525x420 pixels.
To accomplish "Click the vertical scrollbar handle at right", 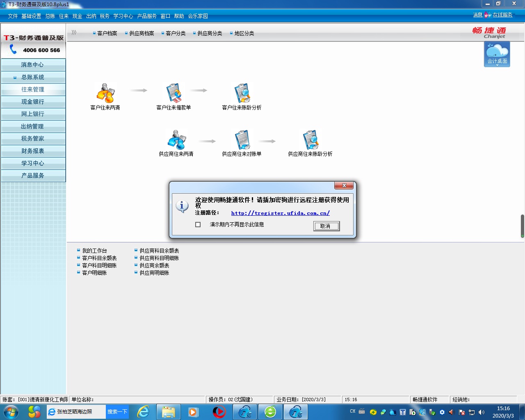I will [x=523, y=226].
